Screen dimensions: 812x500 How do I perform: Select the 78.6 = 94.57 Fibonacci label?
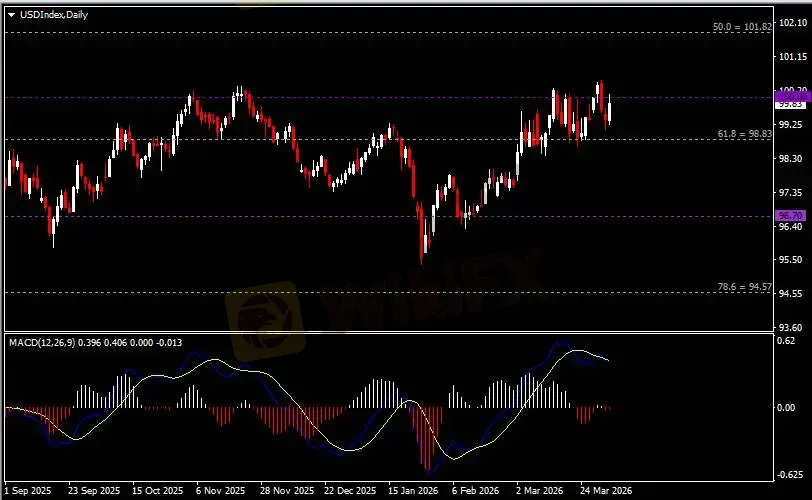(744, 287)
